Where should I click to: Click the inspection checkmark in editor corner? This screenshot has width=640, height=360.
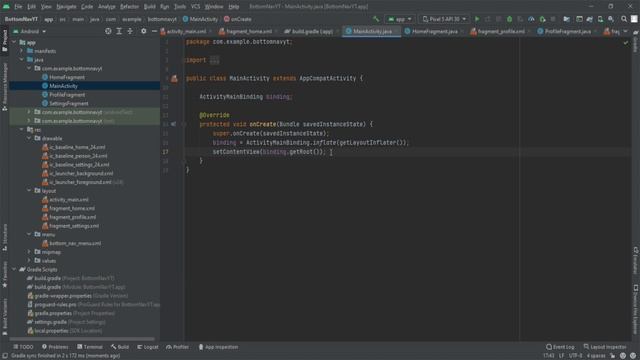[626, 42]
